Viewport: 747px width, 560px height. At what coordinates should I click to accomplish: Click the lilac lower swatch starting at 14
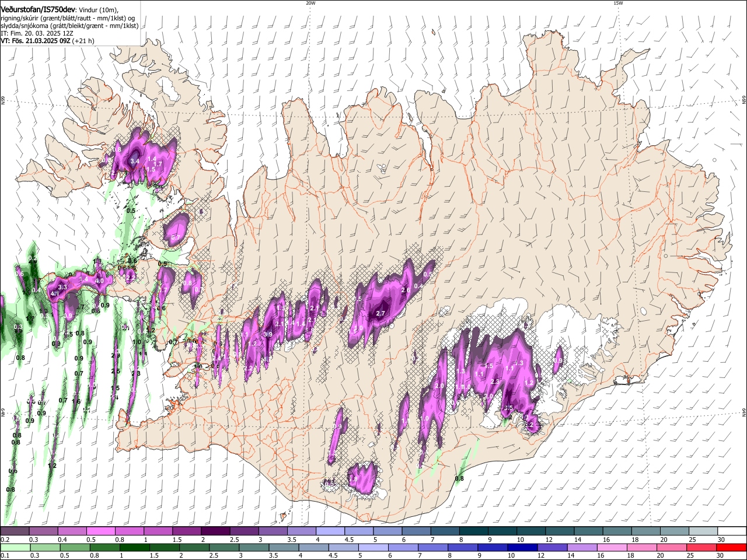click(582, 547)
